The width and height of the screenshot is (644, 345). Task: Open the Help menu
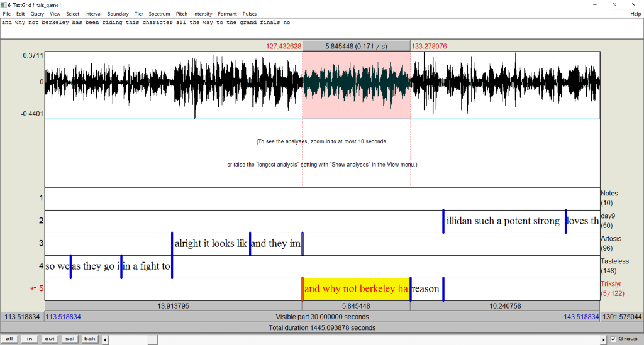click(635, 14)
